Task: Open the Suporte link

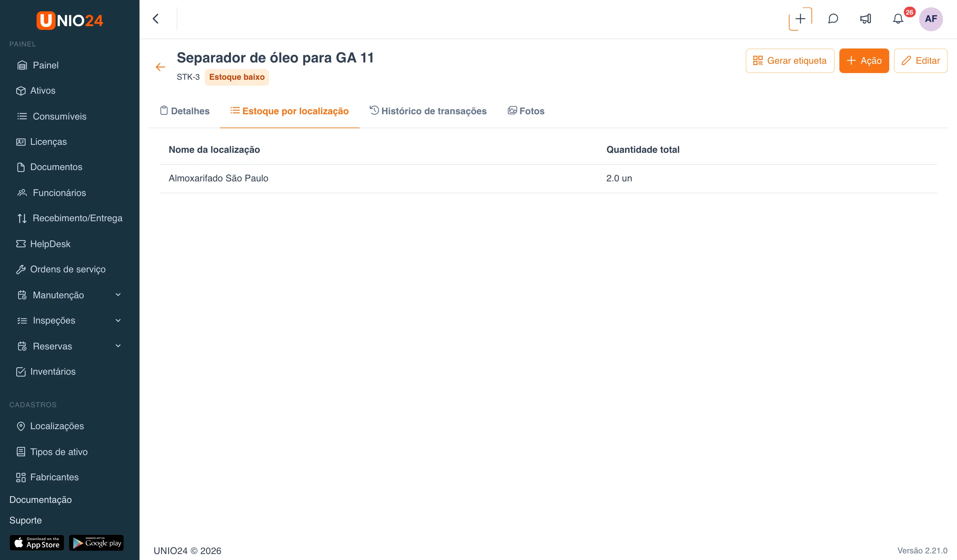Action: pos(26,520)
